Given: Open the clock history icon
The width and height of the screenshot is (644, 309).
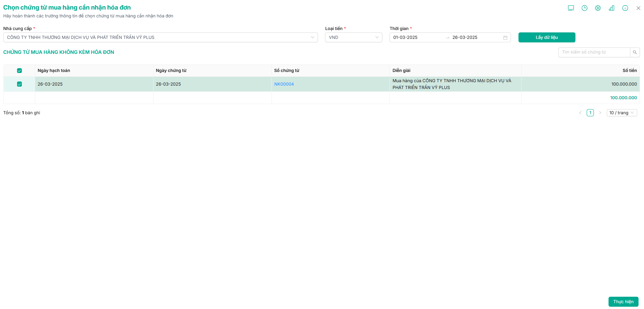Looking at the screenshot, I should tap(584, 8).
